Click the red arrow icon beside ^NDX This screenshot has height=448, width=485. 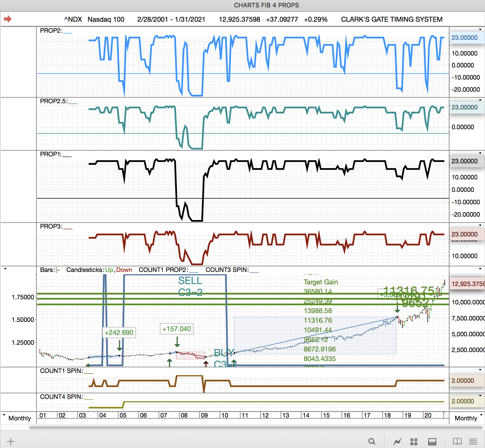[8, 19]
